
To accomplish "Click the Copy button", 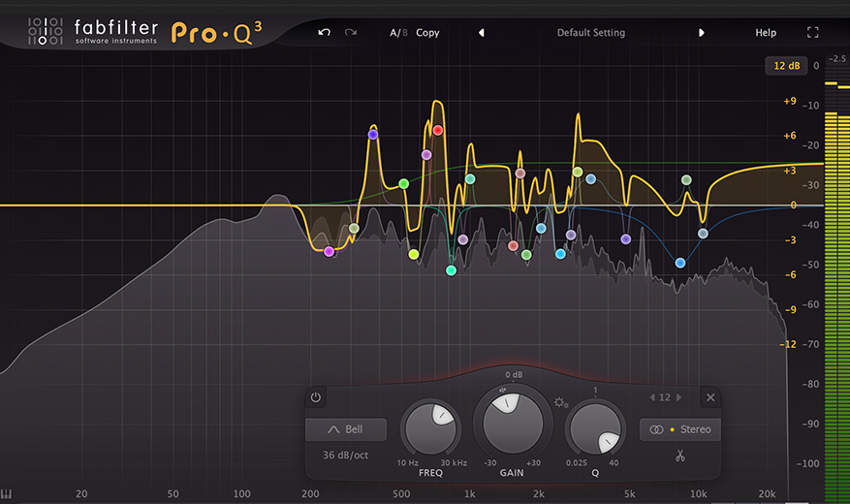I will [x=427, y=33].
